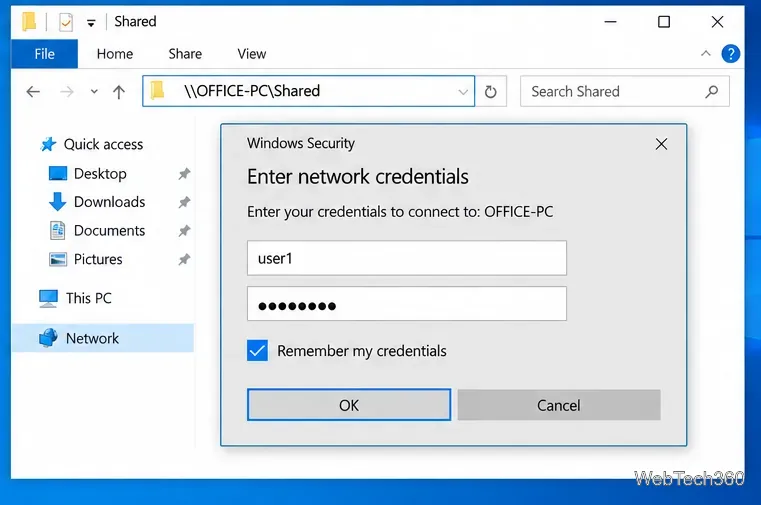Image resolution: width=761 pixels, height=505 pixels.
Task: Select Quick access in the navigation pane
Action: (x=103, y=144)
